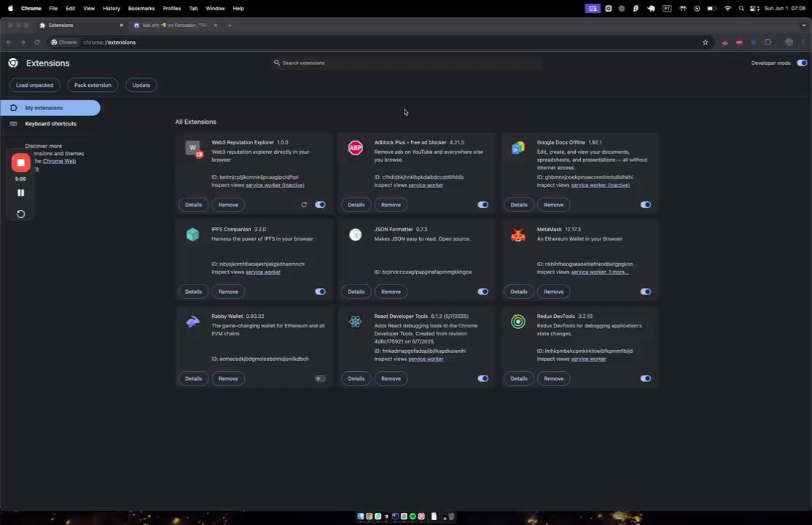Open Keyboard shortcuts section
The width and height of the screenshot is (812, 525).
click(50, 124)
